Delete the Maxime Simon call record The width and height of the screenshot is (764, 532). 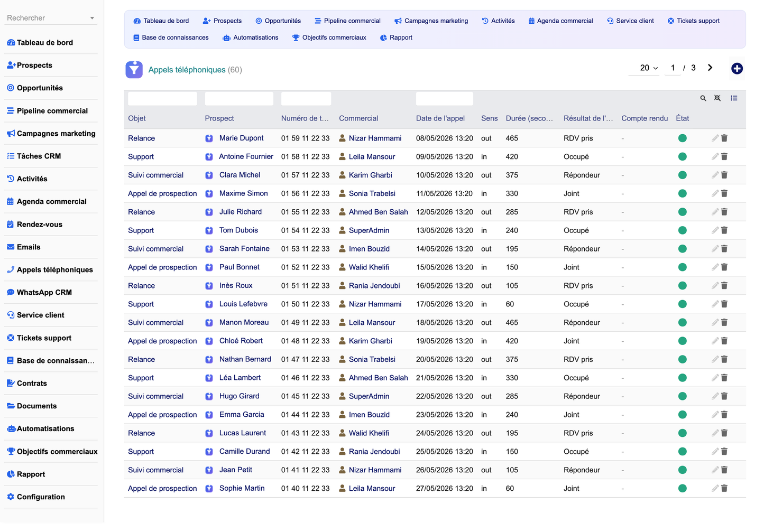[x=724, y=194]
